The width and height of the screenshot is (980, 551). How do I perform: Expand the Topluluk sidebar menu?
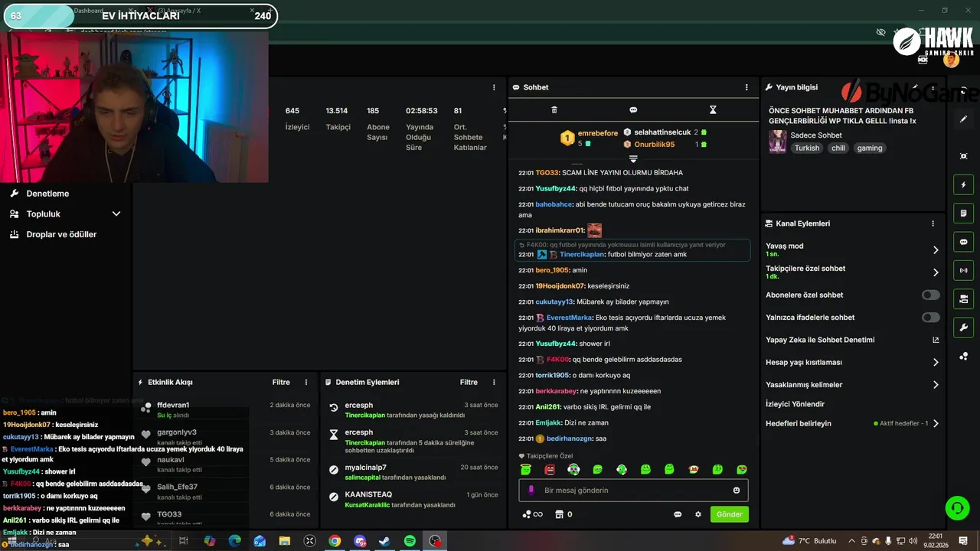(116, 214)
